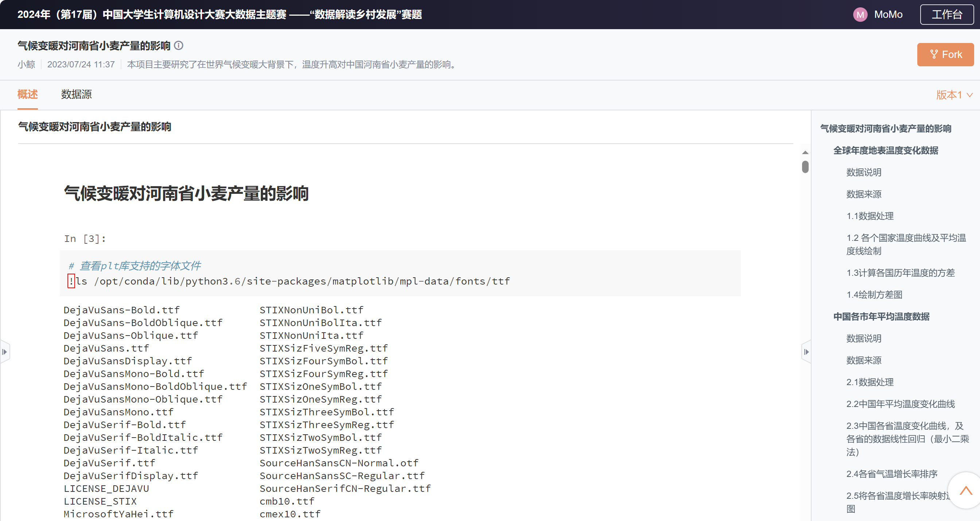
Task: Go to 1.4绘制方差图 outline entry
Action: point(874,295)
